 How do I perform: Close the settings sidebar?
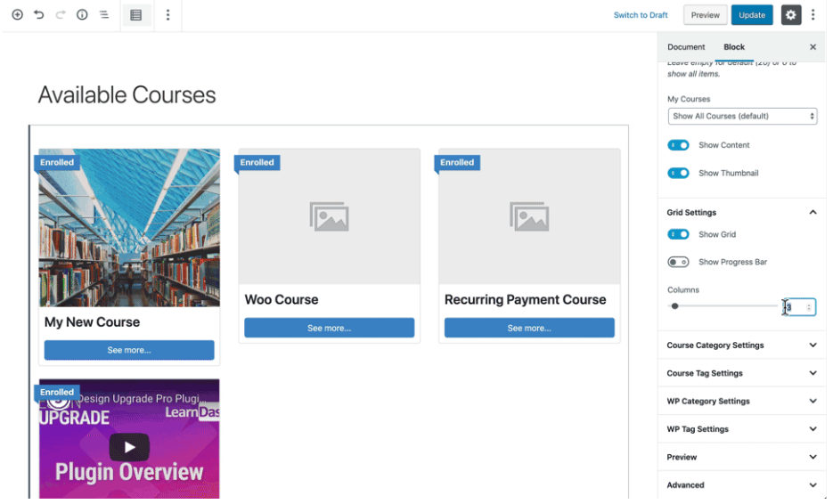[813, 47]
